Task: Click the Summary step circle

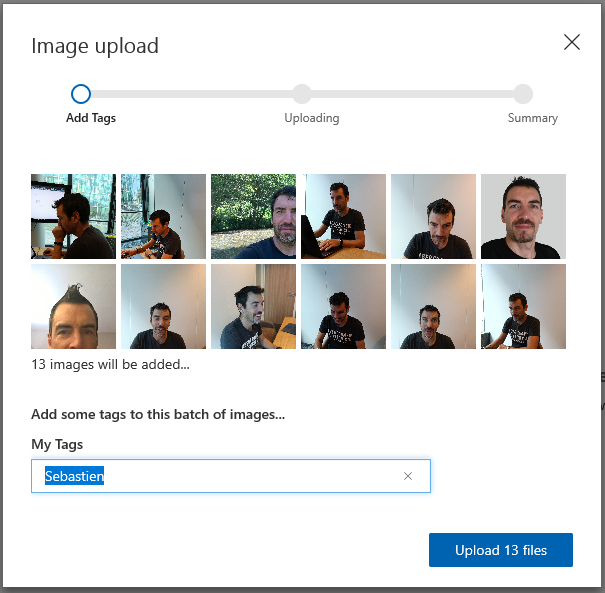Action: pyautogui.click(x=523, y=94)
